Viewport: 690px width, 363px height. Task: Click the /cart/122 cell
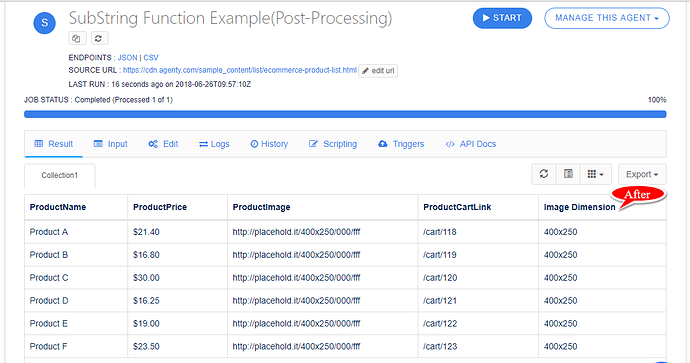[x=478, y=323]
